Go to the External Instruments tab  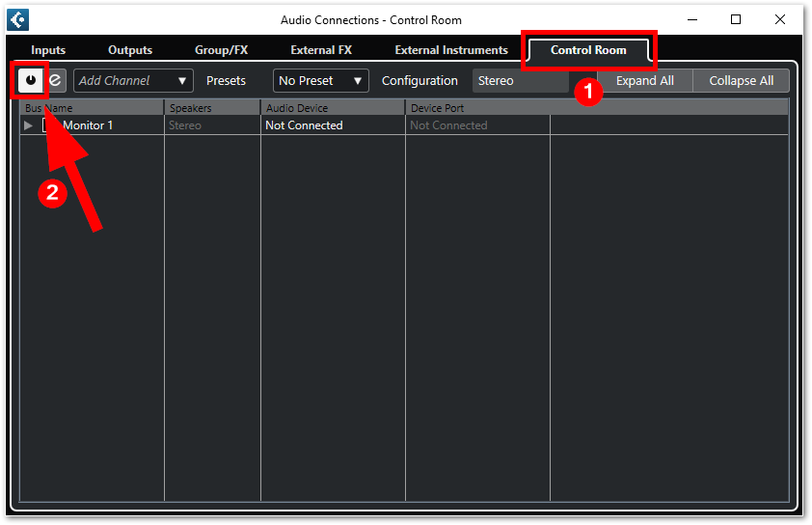tap(450, 50)
